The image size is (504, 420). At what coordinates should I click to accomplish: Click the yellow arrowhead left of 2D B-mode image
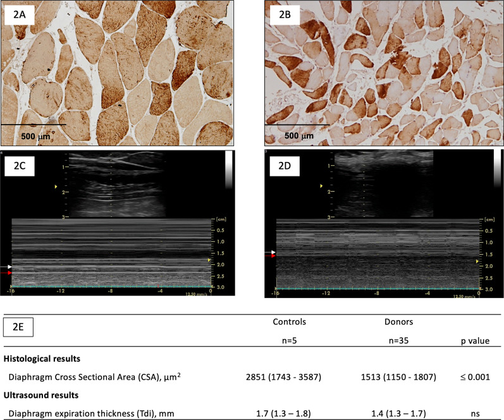click(322, 186)
